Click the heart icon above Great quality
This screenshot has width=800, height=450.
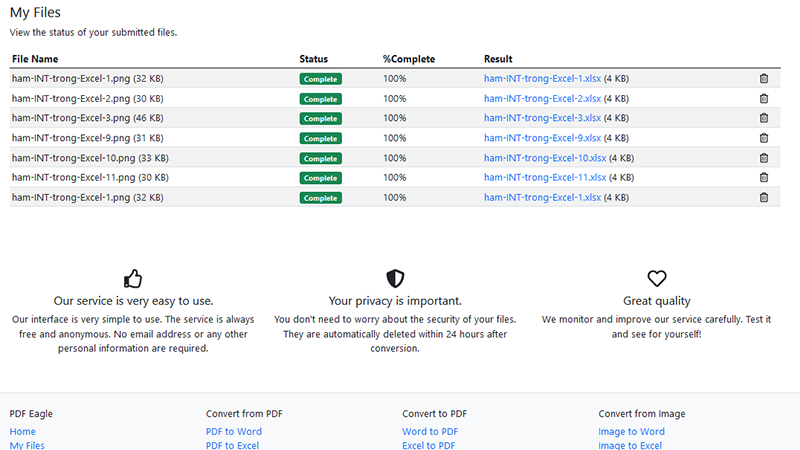(x=656, y=278)
